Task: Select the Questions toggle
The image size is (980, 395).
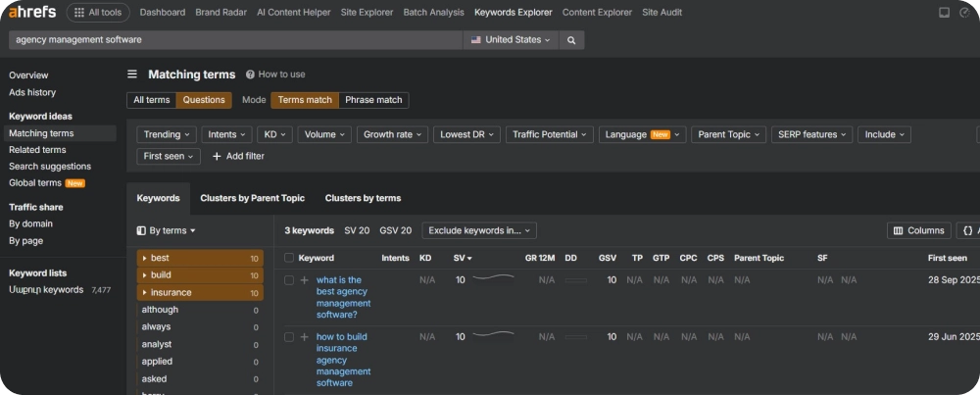Action: (204, 100)
